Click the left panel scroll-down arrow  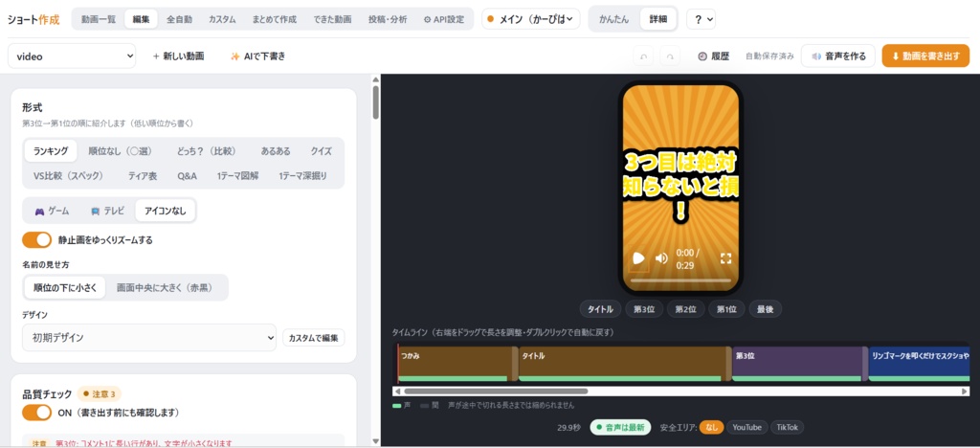click(375, 440)
